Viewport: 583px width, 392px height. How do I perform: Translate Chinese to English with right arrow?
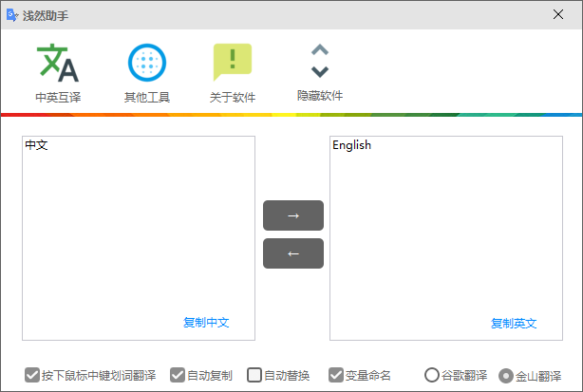[x=292, y=215]
